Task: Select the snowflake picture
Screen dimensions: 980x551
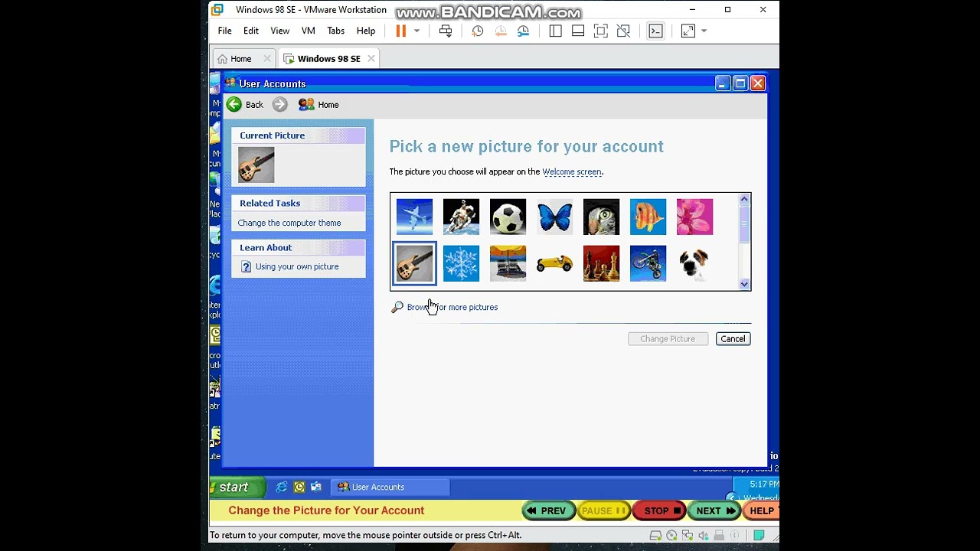Action: (461, 263)
